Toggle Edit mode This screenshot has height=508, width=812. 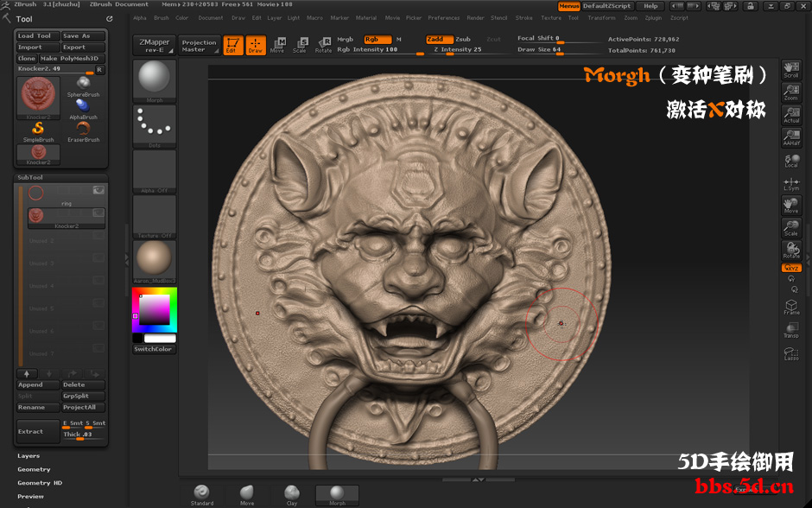pyautogui.click(x=233, y=45)
